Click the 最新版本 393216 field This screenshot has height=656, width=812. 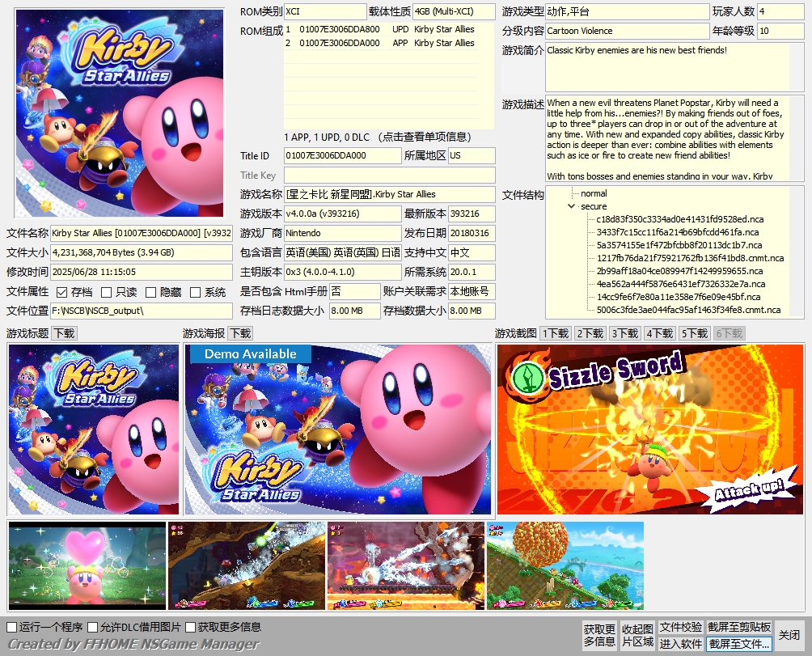coord(472,214)
